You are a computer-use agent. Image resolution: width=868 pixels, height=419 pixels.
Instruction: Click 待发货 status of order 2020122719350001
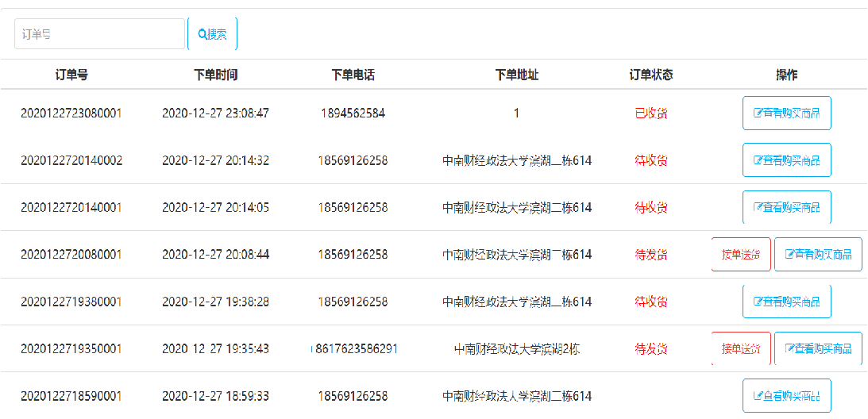pyautogui.click(x=651, y=349)
